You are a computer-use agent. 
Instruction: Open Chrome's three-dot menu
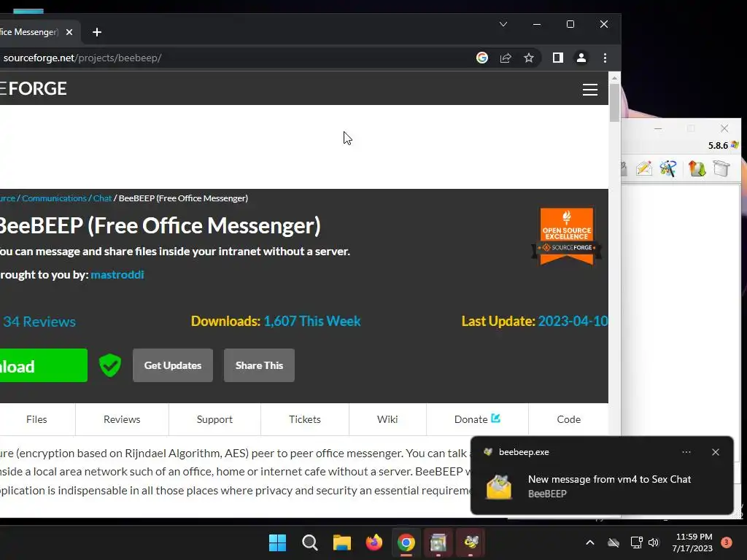605,58
